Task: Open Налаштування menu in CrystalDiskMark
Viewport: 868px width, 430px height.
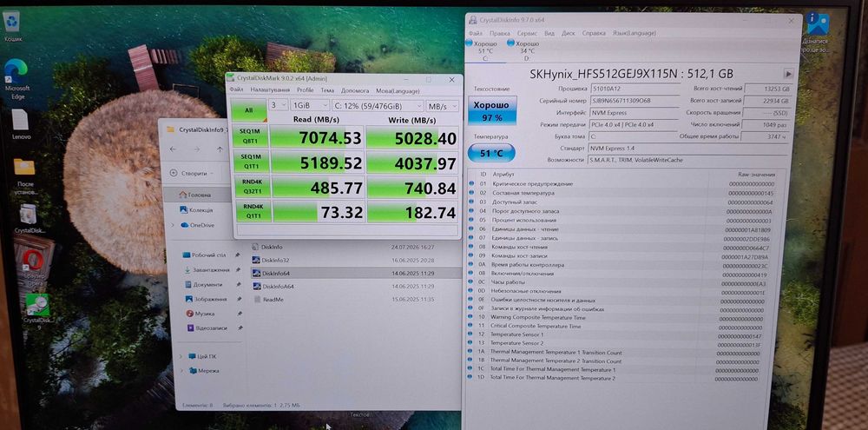Action: pos(270,89)
